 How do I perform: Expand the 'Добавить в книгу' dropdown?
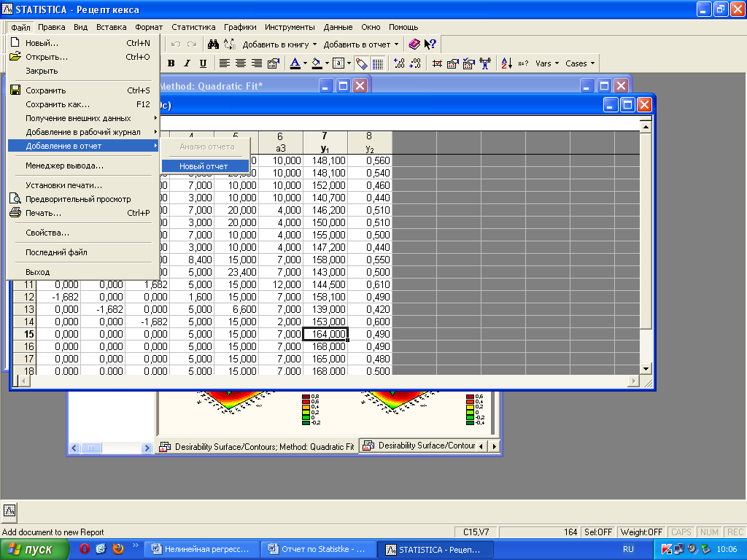click(314, 44)
